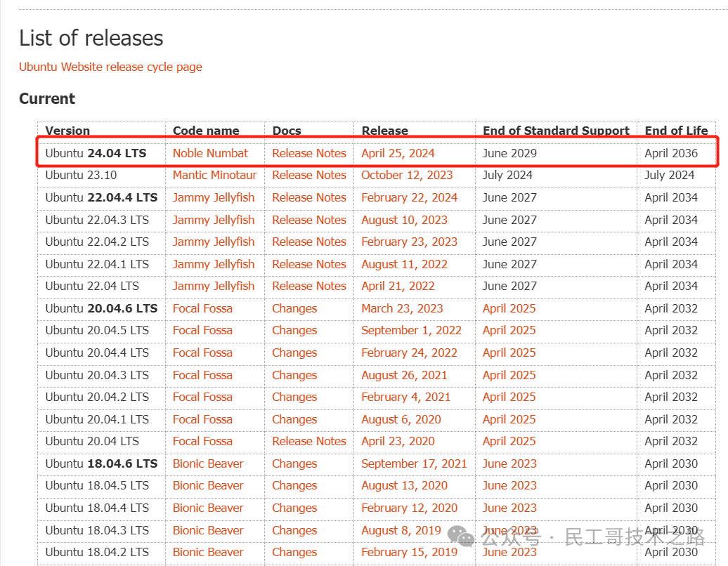
Task: Open Focal Fossa link in the 20.04.1 row
Action: [x=202, y=419]
